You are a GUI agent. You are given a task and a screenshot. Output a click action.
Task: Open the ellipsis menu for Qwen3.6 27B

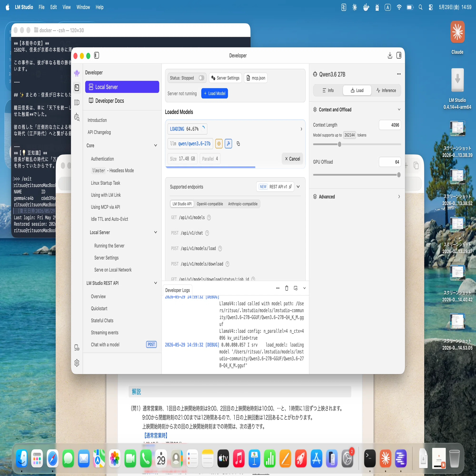coord(399,74)
